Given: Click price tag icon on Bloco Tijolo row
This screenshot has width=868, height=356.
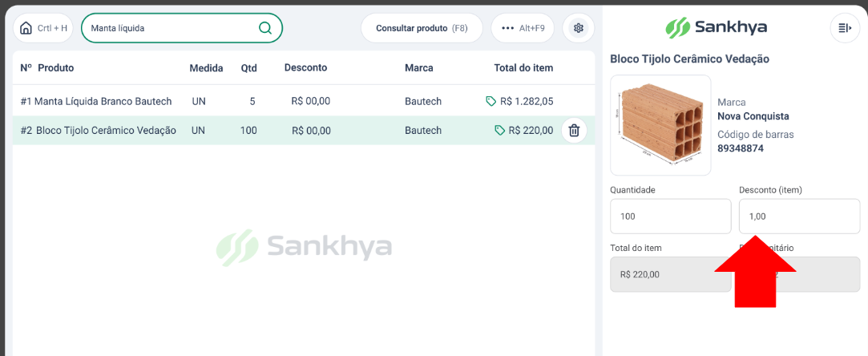Looking at the screenshot, I should tap(499, 131).
